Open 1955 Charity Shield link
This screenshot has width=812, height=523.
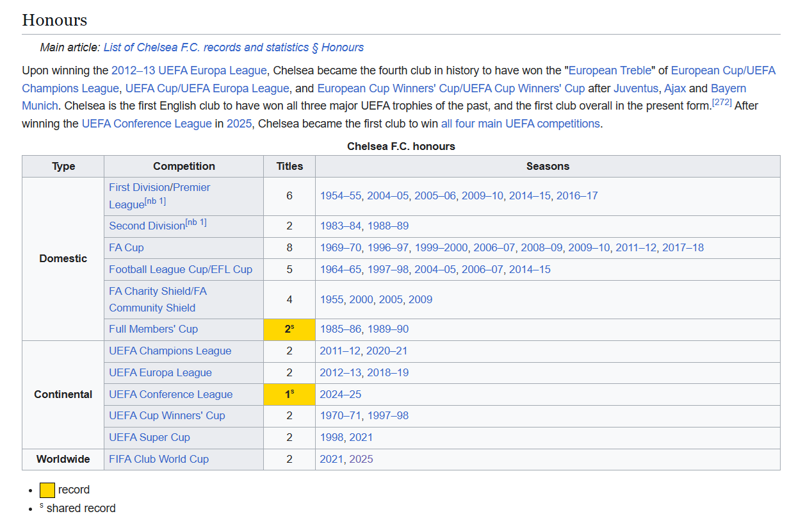(x=332, y=299)
